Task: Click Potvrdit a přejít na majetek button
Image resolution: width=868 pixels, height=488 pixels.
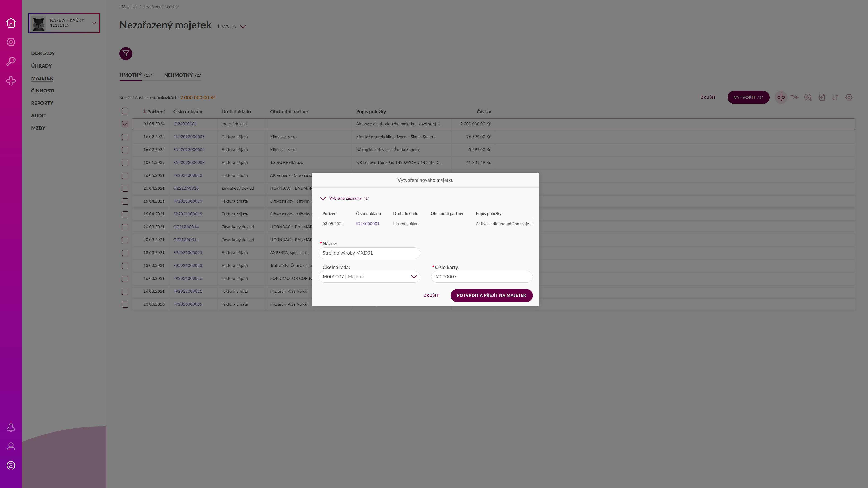Action: (491, 295)
